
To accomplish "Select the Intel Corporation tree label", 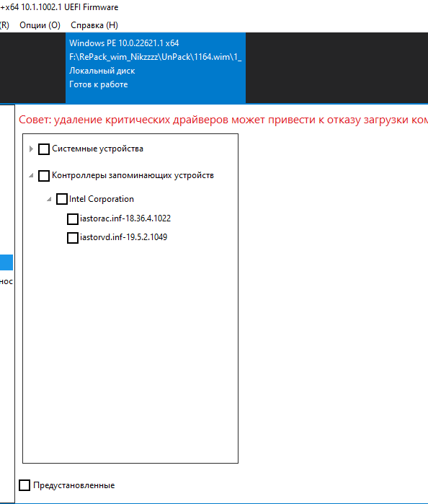I will [101, 199].
